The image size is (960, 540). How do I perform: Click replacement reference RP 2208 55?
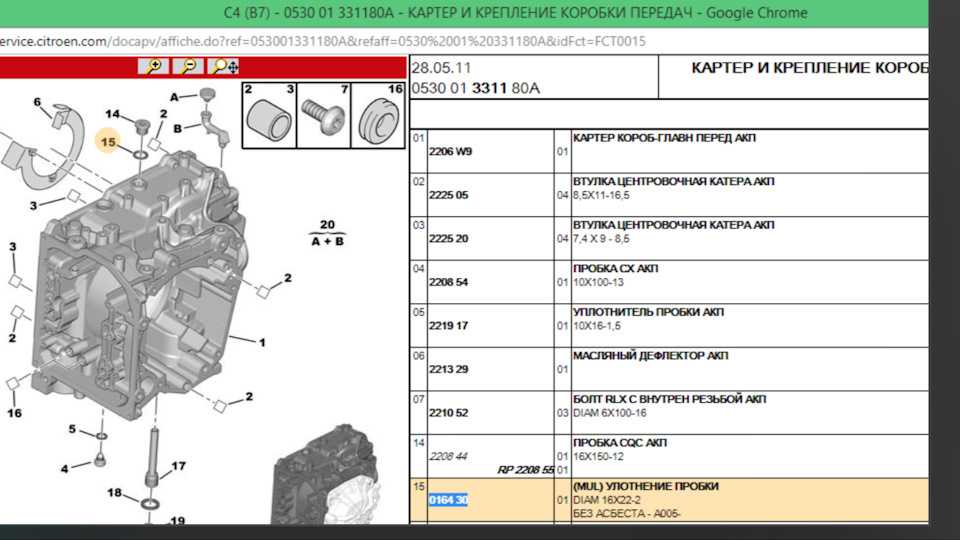click(x=525, y=470)
